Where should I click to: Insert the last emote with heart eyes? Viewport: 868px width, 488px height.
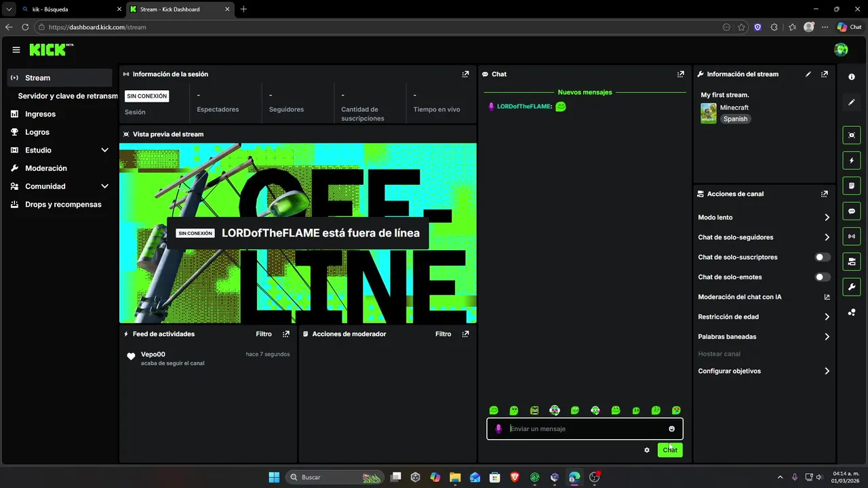click(x=676, y=411)
